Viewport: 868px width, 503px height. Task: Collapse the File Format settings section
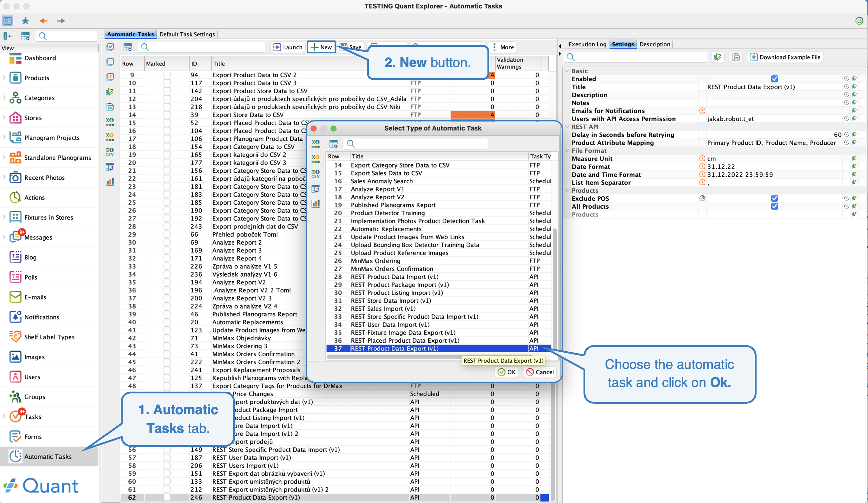(567, 151)
